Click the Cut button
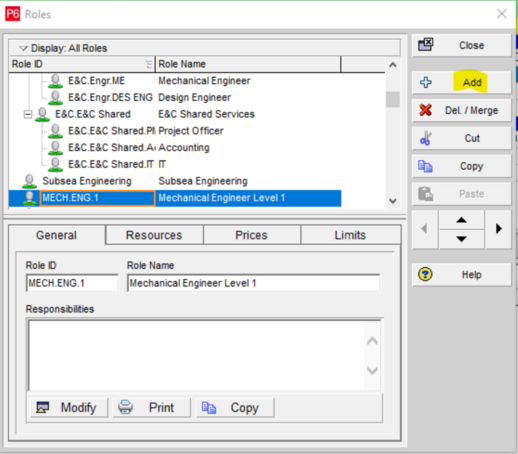Viewport: 518px width, 454px height. click(461, 138)
